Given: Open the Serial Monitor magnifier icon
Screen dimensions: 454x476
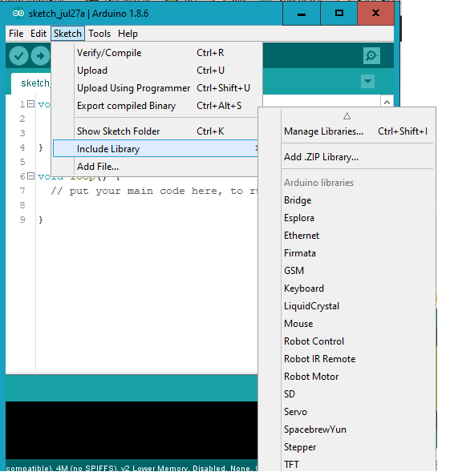Looking at the screenshot, I should pos(371,55).
